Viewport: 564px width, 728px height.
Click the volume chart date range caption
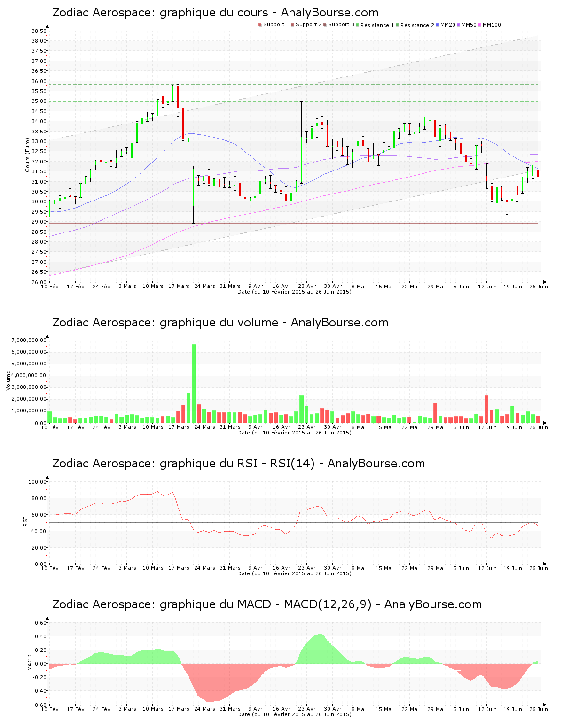[294, 433]
